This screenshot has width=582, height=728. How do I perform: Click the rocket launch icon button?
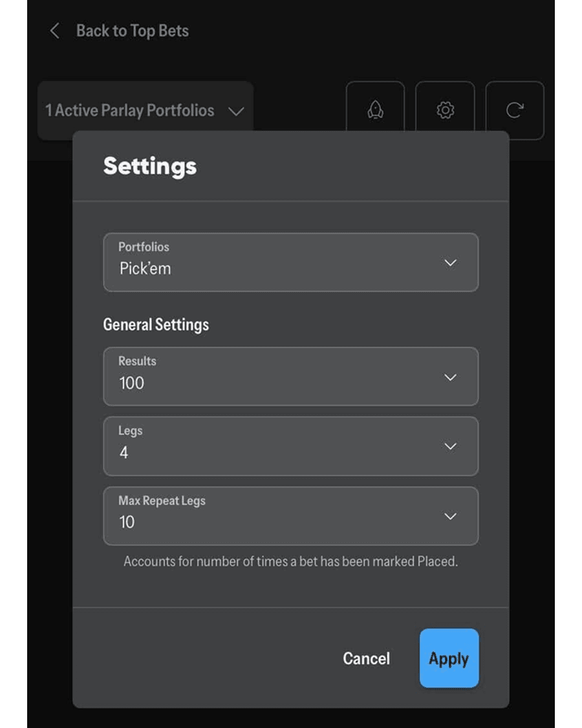tap(375, 111)
